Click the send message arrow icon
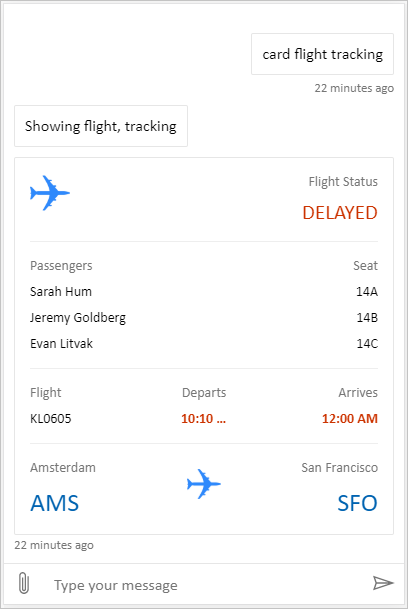Viewport: 408px width, 609px height. click(383, 583)
